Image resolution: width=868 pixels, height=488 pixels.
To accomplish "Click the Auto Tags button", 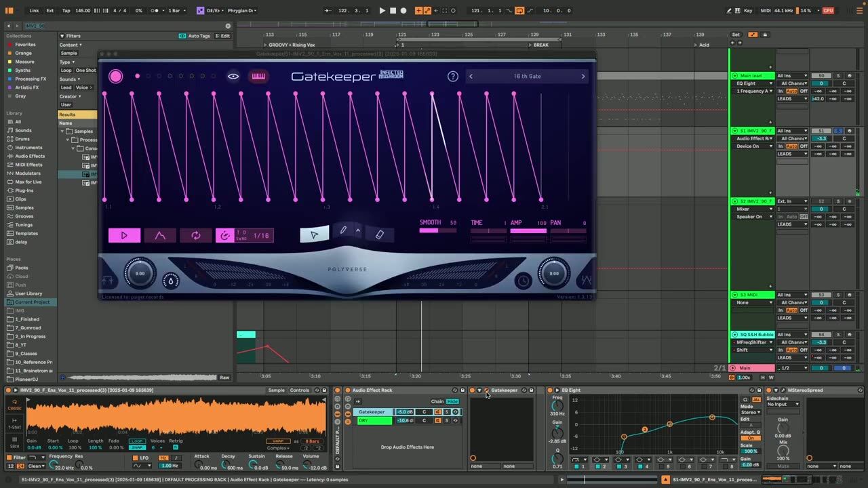I will 195,36.
